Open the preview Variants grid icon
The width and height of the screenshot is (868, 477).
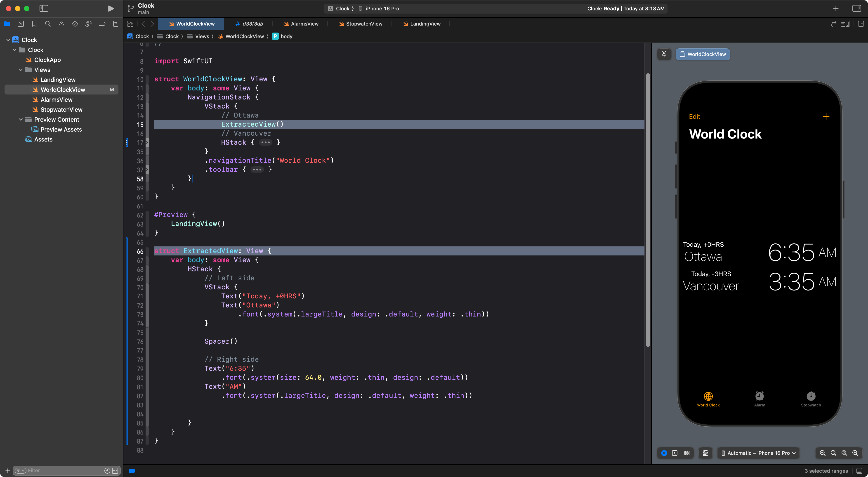click(687, 453)
